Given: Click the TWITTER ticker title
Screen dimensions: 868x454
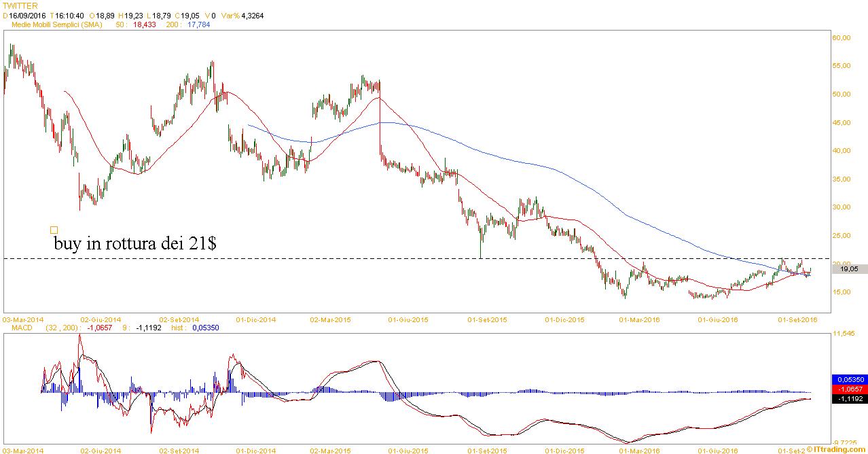Looking at the screenshot, I should pos(20,5).
